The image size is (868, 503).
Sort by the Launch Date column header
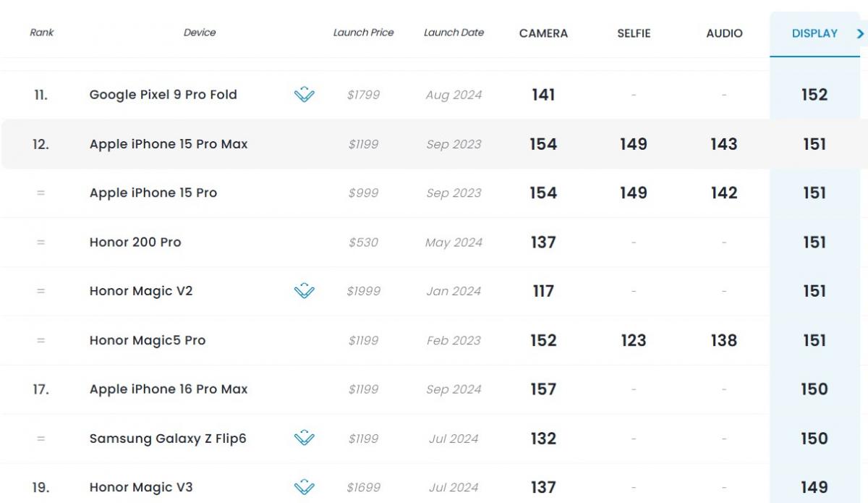coord(454,33)
